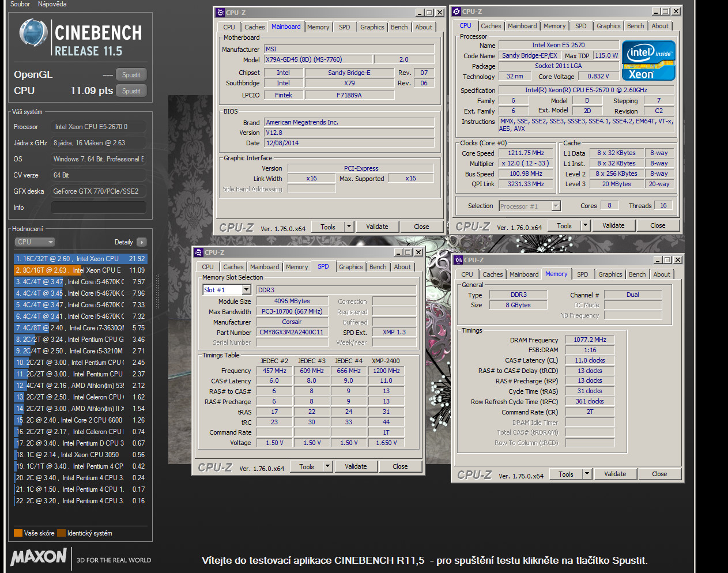
Task: Click the CPU-Z app icon in Mainboard window title bar
Action: (x=220, y=12)
